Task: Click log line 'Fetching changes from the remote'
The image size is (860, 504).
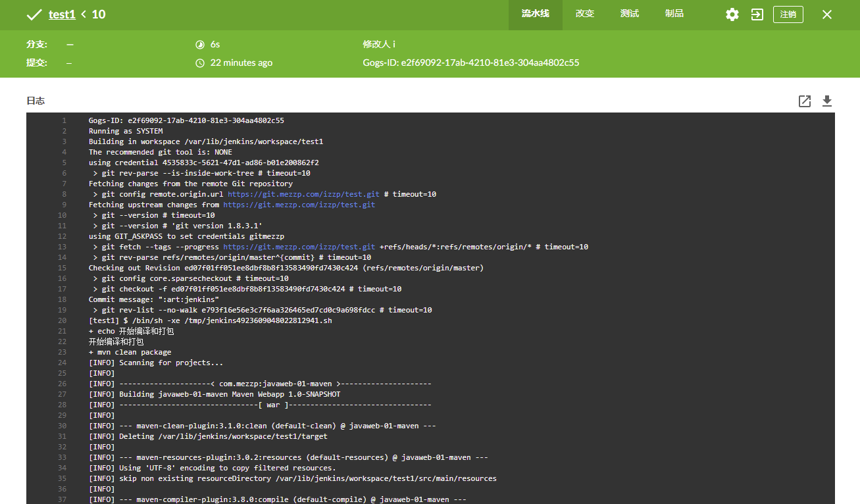Action: 191,184
